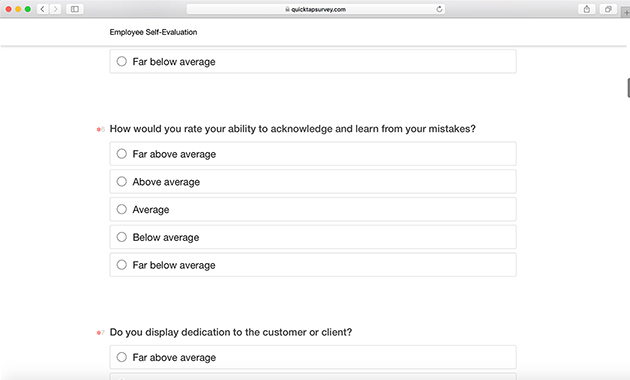Select Far above average for customer dedication

pyautogui.click(x=313, y=357)
